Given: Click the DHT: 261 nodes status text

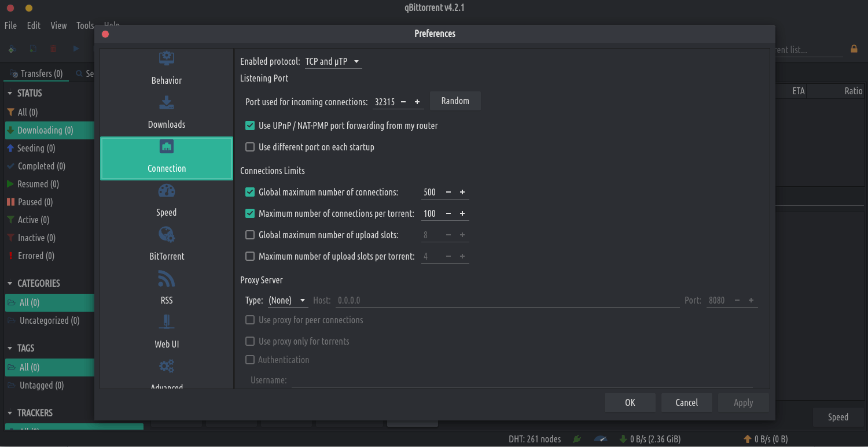Looking at the screenshot, I should [535, 439].
